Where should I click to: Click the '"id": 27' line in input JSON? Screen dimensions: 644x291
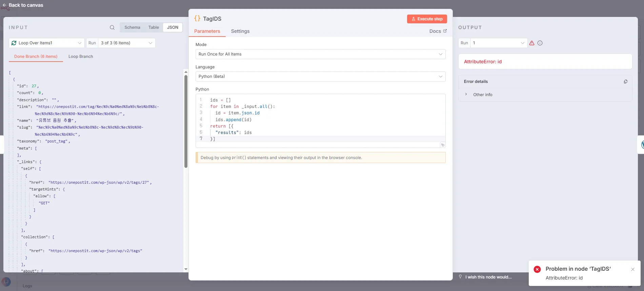28,86
